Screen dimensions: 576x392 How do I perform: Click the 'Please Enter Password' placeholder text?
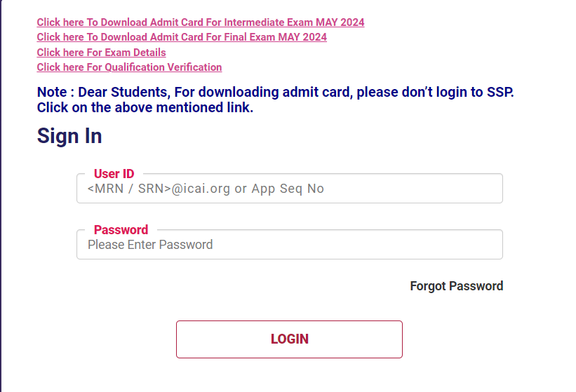pyautogui.click(x=150, y=245)
